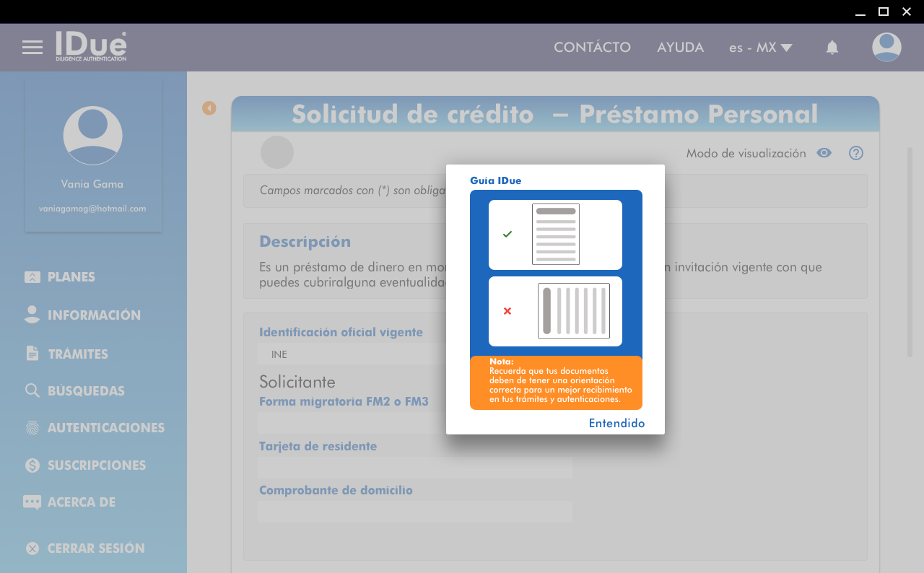
Task: Click the Suscripciones dollar icon
Action: (x=32, y=465)
